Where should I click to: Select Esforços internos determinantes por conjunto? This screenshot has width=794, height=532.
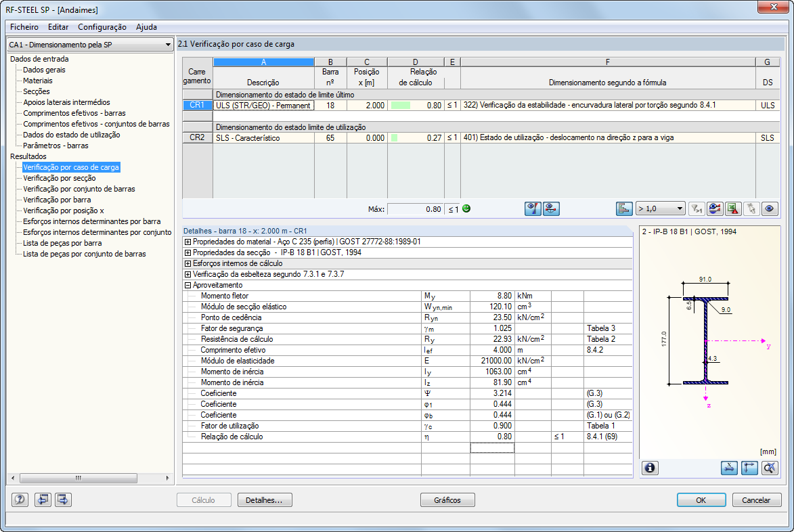(x=97, y=232)
